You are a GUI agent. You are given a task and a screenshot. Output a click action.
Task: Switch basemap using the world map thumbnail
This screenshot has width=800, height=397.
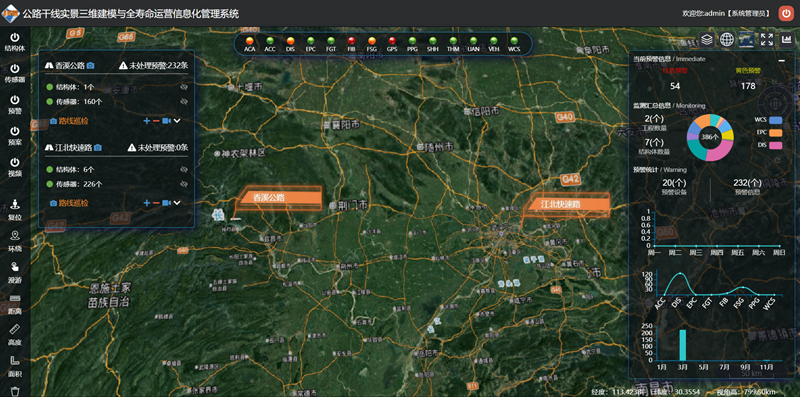click(x=746, y=39)
